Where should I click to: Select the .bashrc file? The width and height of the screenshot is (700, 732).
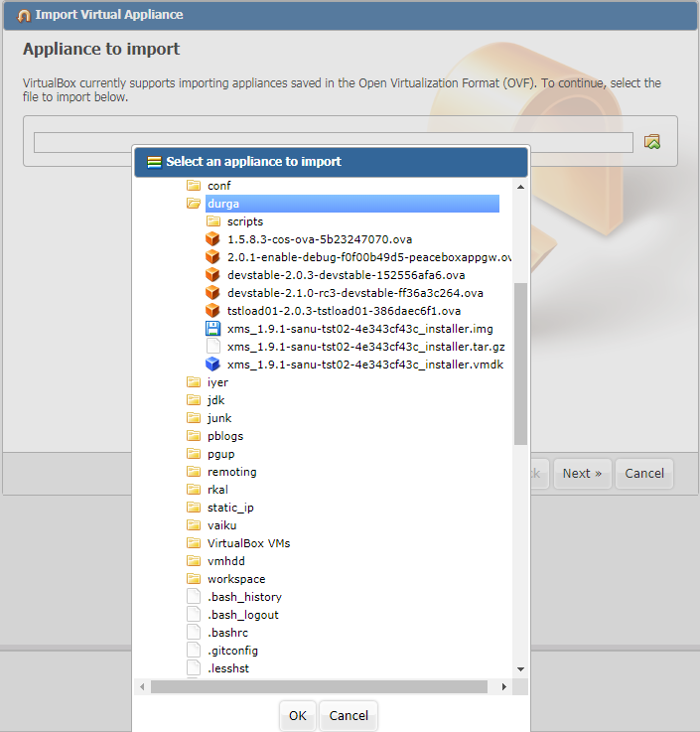point(227,633)
